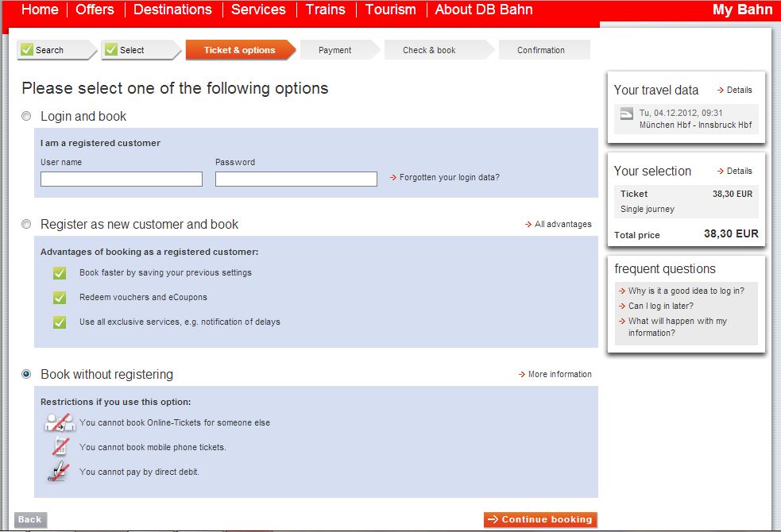Image resolution: width=781 pixels, height=532 pixels.
Task: Click the green check beside 'Book faster'
Action: click(x=60, y=272)
